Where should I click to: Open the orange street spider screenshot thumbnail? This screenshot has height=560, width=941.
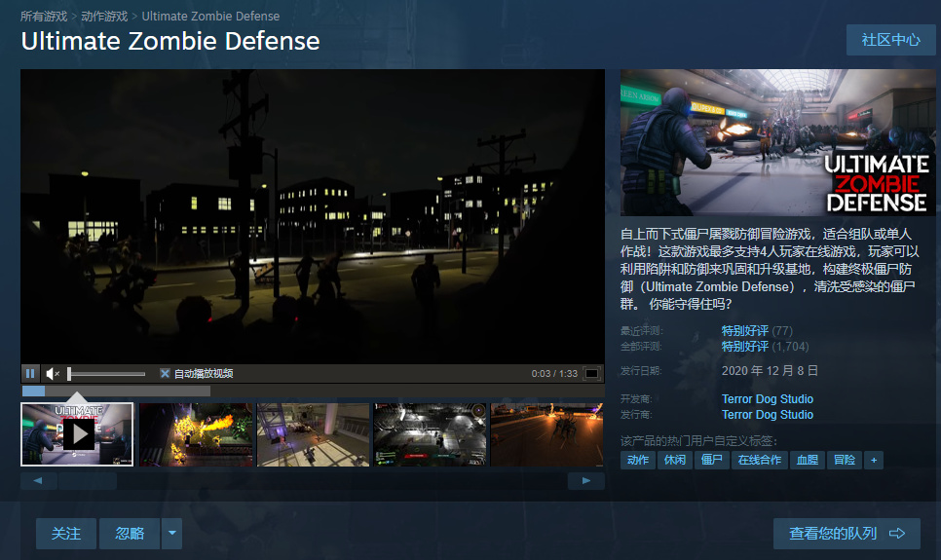(546, 434)
